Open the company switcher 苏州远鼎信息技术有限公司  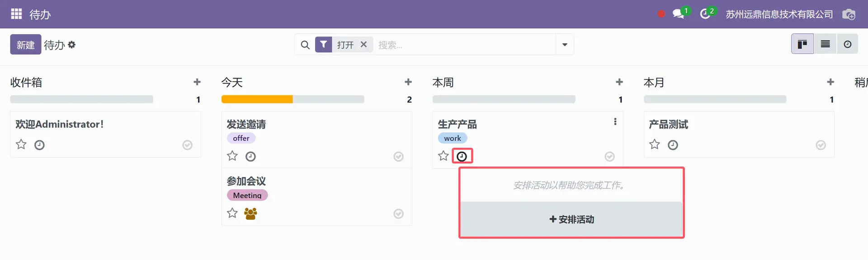pos(779,14)
